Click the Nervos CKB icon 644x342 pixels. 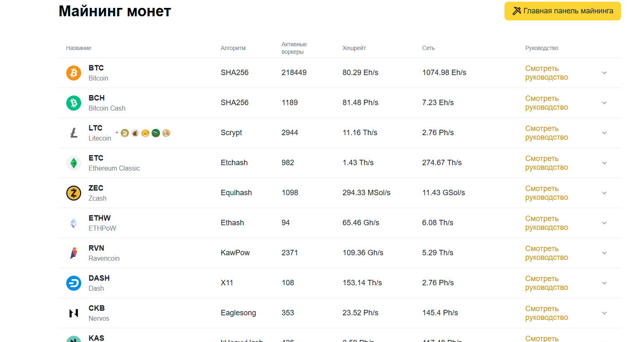coord(74,313)
